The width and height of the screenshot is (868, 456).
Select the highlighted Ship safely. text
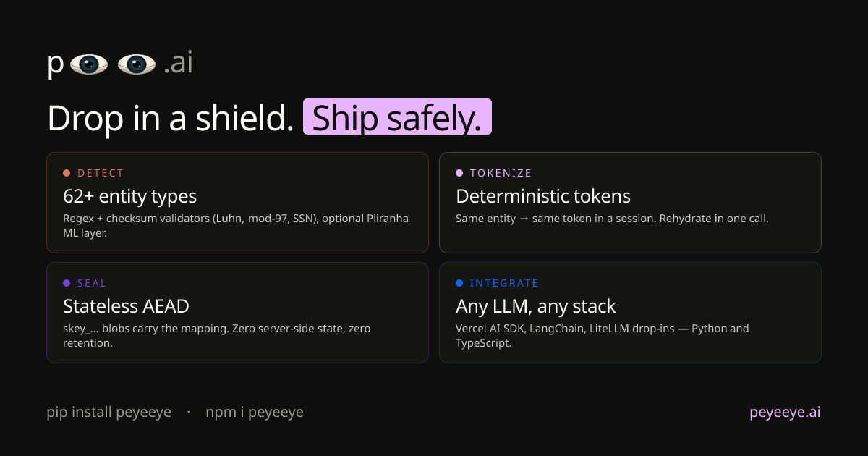coord(397,118)
